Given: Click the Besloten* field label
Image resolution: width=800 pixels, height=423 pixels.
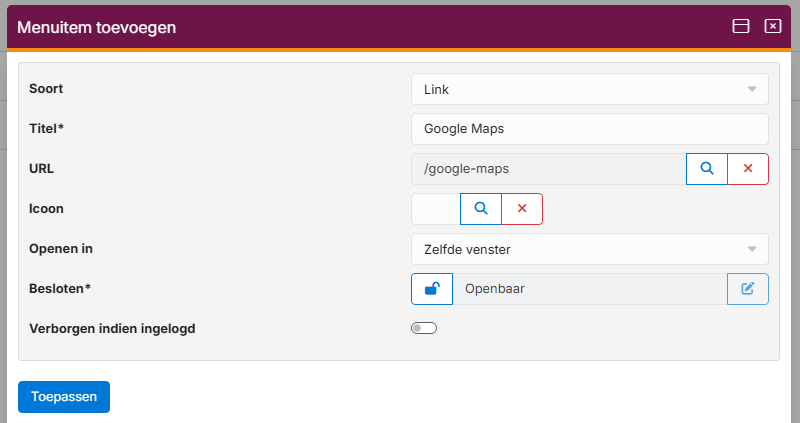Looking at the screenshot, I should (x=60, y=288).
